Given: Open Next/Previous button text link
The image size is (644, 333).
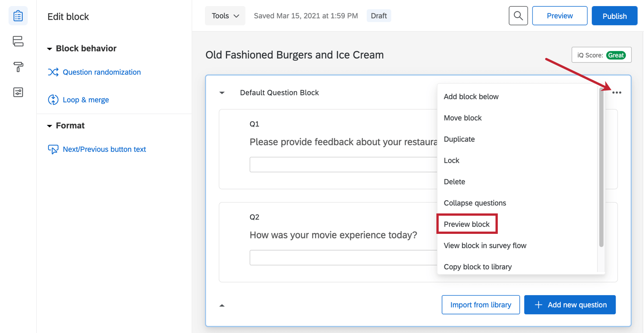Looking at the screenshot, I should coord(104,149).
